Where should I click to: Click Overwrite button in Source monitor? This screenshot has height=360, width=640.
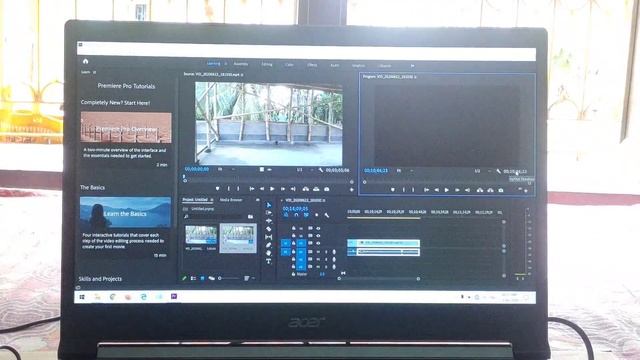(x=316, y=189)
